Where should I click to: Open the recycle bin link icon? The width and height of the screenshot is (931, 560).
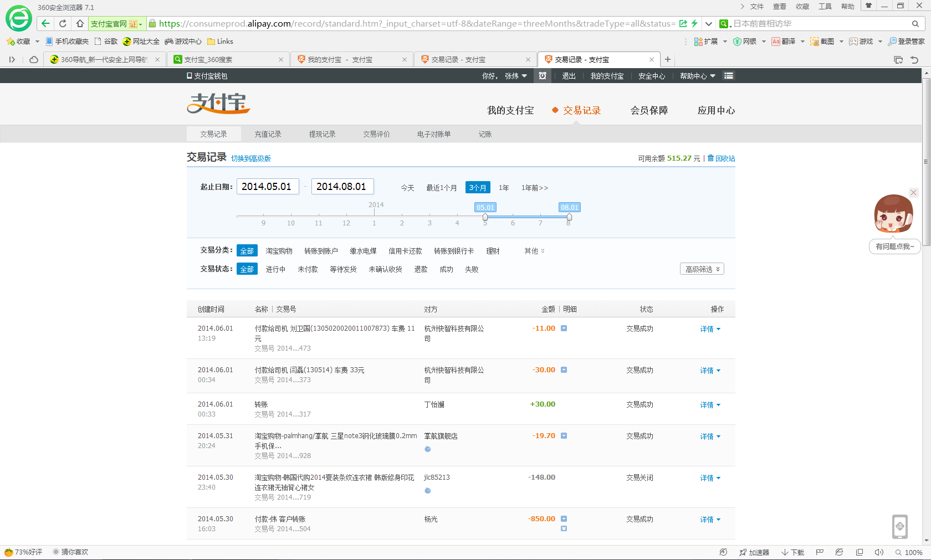click(710, 158)
